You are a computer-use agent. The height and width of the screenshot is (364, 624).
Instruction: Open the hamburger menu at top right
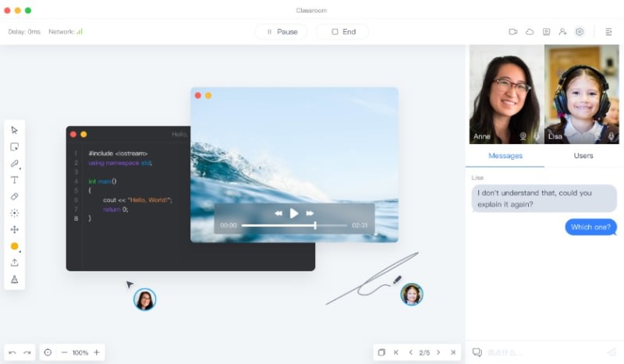(608, 32)
